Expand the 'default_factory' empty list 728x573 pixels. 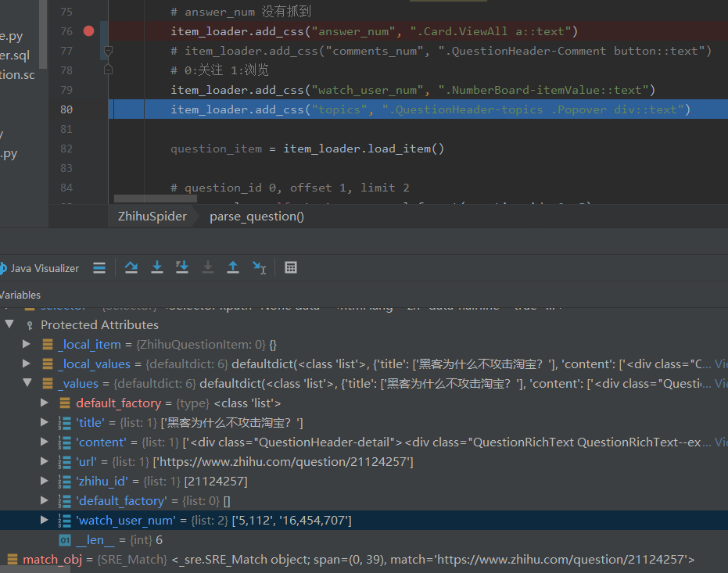[x=44, y=500]
